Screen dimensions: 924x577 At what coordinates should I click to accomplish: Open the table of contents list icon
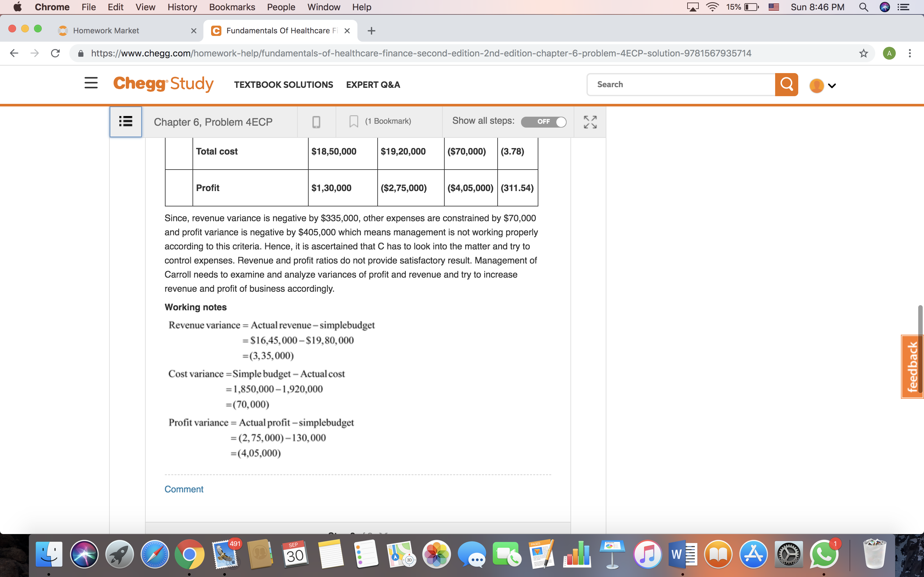pos(126,122)
